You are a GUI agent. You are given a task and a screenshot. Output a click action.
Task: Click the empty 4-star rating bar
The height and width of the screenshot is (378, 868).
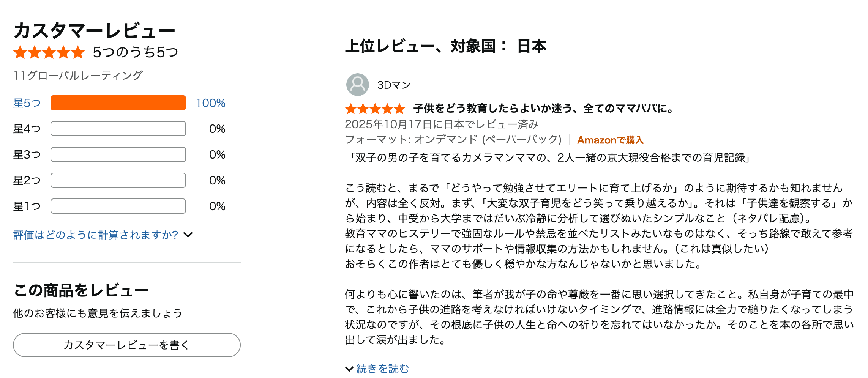click(118, 129)
